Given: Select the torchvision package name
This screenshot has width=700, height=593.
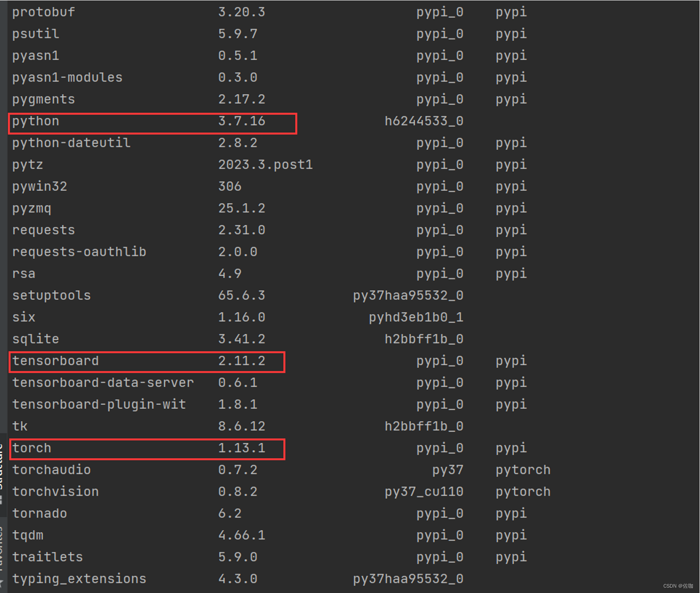Looking at the screenshot, I should pyautogui.click(x=55, y=492).
